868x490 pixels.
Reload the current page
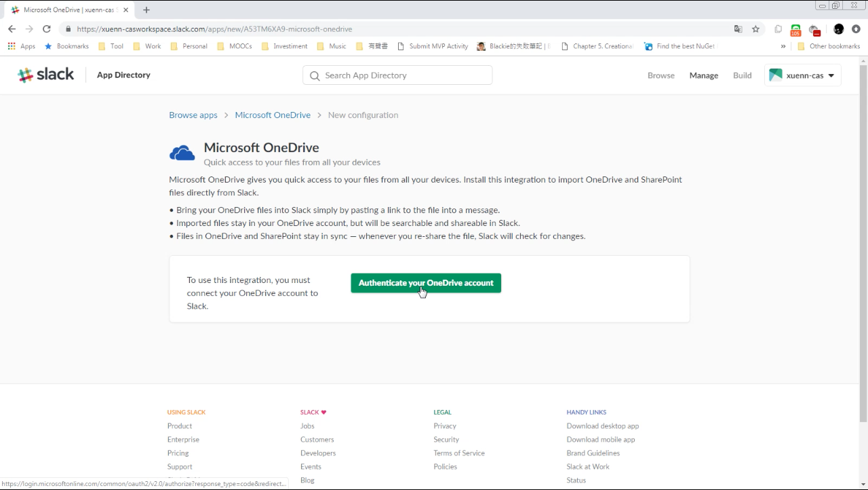click(x=47, y=29)
